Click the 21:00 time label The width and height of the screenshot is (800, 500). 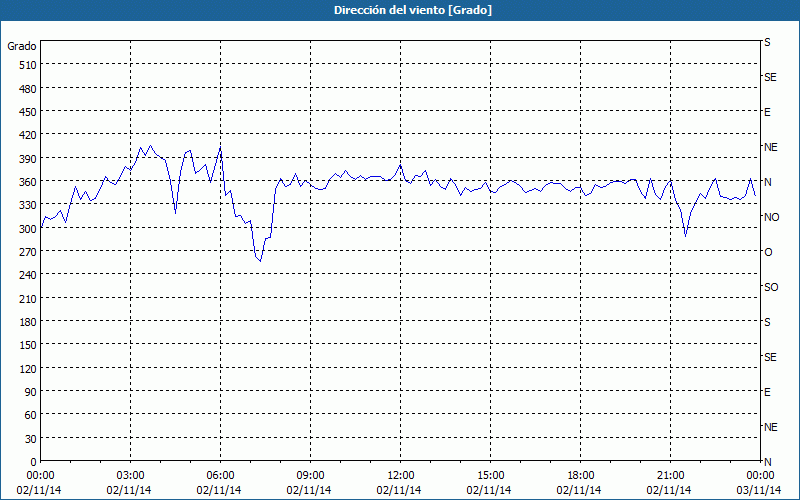coord(670,476)
